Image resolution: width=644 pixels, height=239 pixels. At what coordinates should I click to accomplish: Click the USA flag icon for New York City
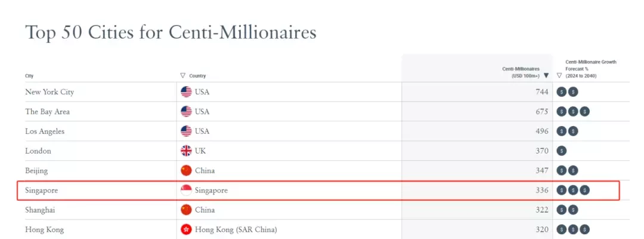click(x=186, y=92)
